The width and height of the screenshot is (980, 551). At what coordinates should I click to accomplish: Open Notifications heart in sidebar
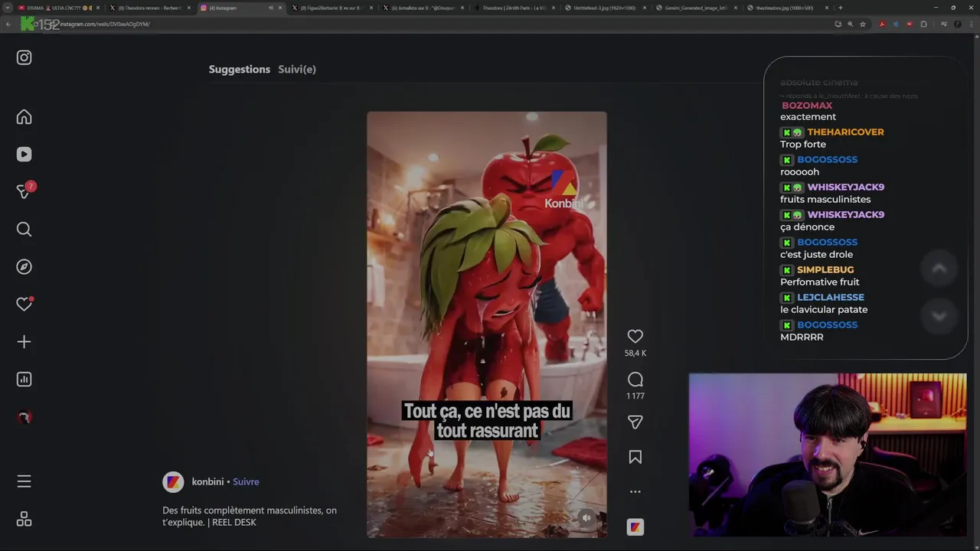pos(24,305)
